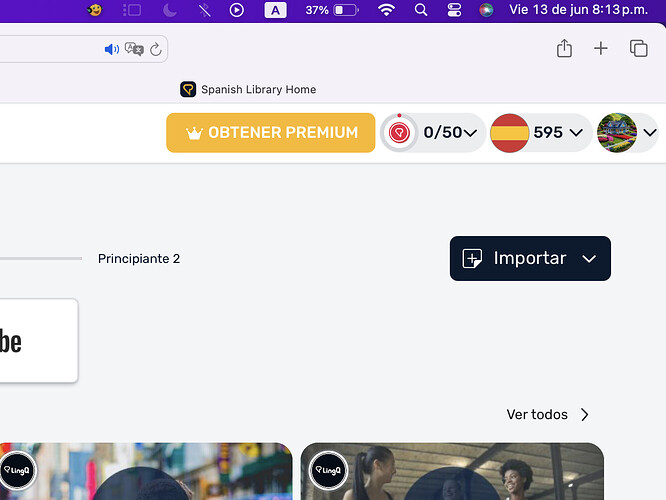666x500 pixels.
Task: Mute tab audio via the speaker icon
Action: coord(112,49)
